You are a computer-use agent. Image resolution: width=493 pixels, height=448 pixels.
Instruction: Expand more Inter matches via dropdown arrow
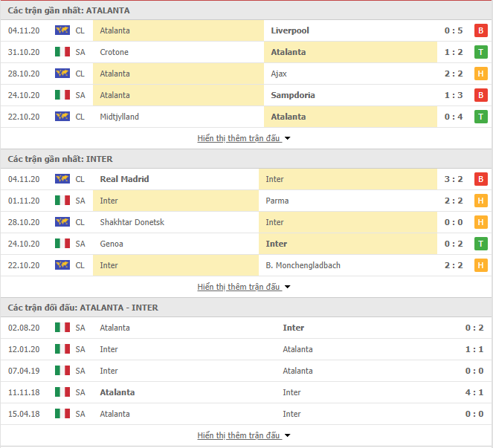click(x=287, y=287)
